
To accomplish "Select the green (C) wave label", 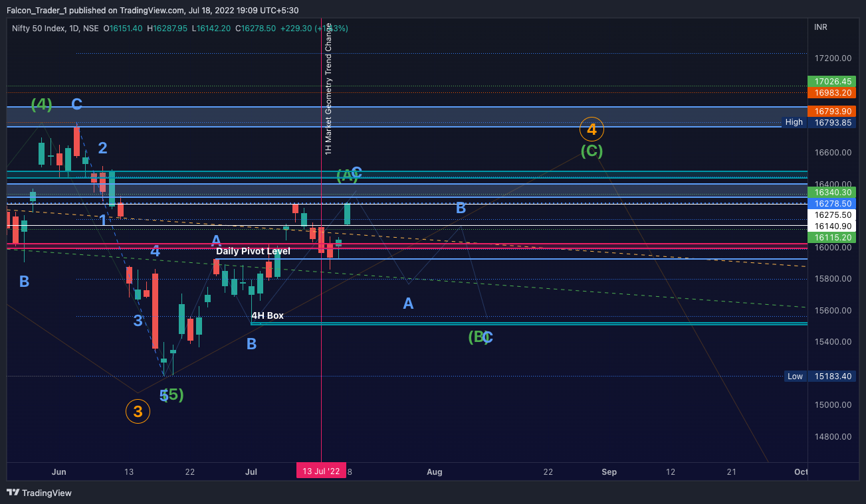I will click(592, 151).
